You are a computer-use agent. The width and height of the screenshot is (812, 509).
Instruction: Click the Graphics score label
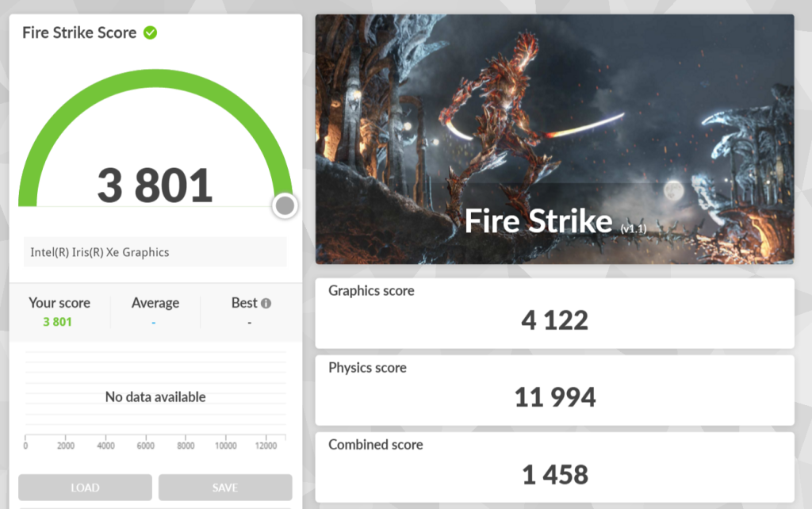coord(371,291)
